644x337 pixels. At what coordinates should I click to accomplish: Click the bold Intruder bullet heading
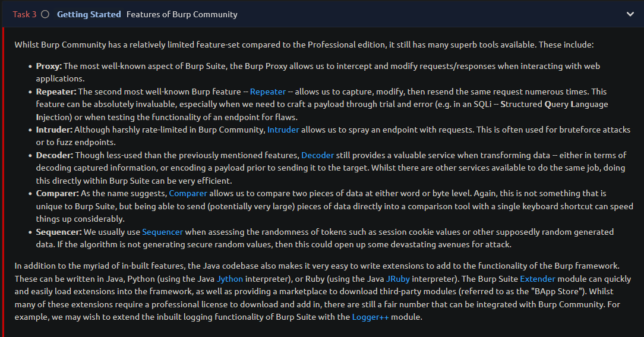click(x=54, y=130)
